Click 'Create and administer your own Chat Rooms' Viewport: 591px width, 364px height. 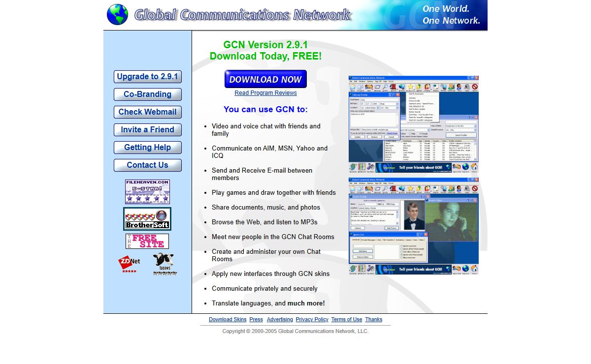coord(266,255)
